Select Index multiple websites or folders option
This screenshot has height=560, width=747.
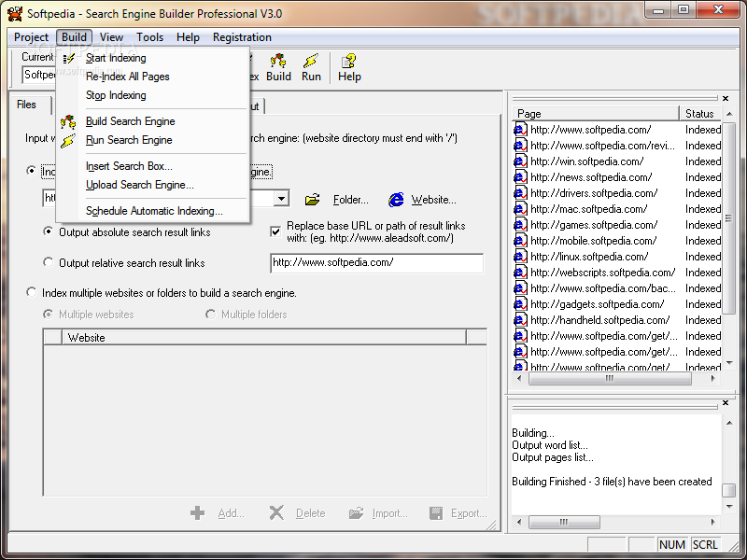[x=32, y=292]
